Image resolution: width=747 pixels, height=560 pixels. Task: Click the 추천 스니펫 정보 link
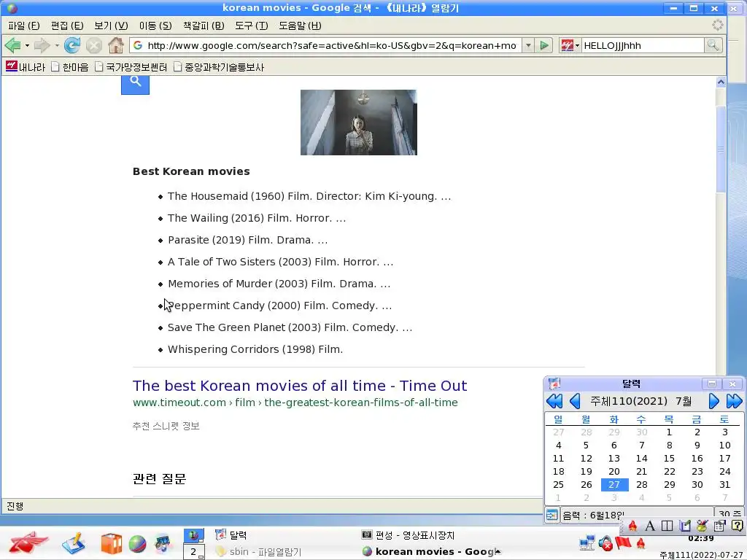(166, 426)
